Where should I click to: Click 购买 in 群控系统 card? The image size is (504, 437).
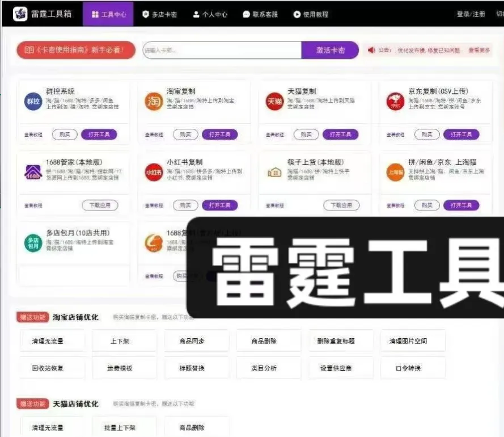click(x=65, y=134)
